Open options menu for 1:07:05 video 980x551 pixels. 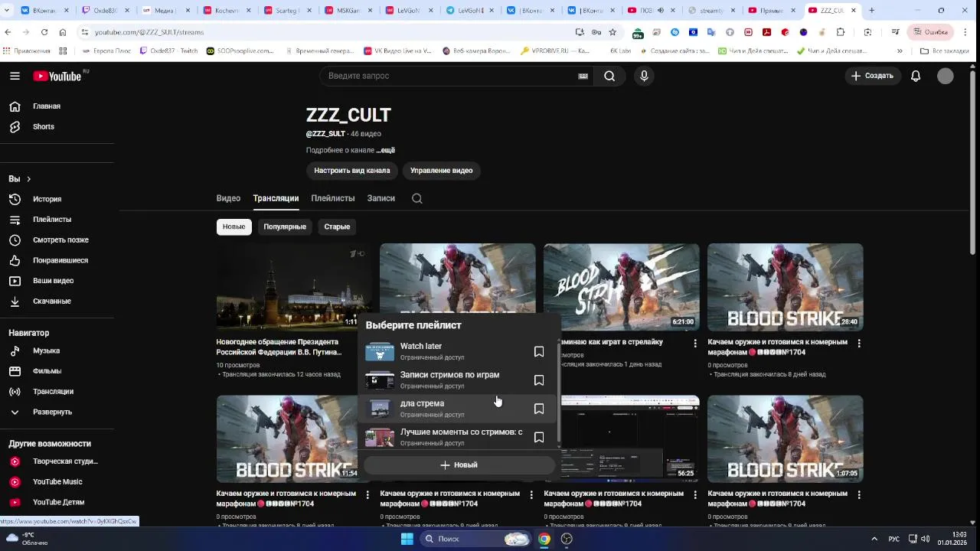click(859, 495)
